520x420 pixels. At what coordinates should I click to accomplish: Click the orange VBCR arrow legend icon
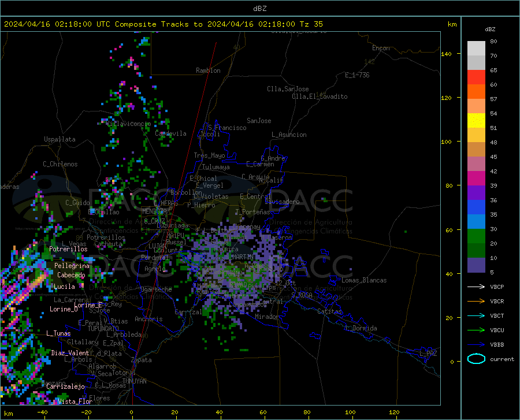click(x=476, y=302)
